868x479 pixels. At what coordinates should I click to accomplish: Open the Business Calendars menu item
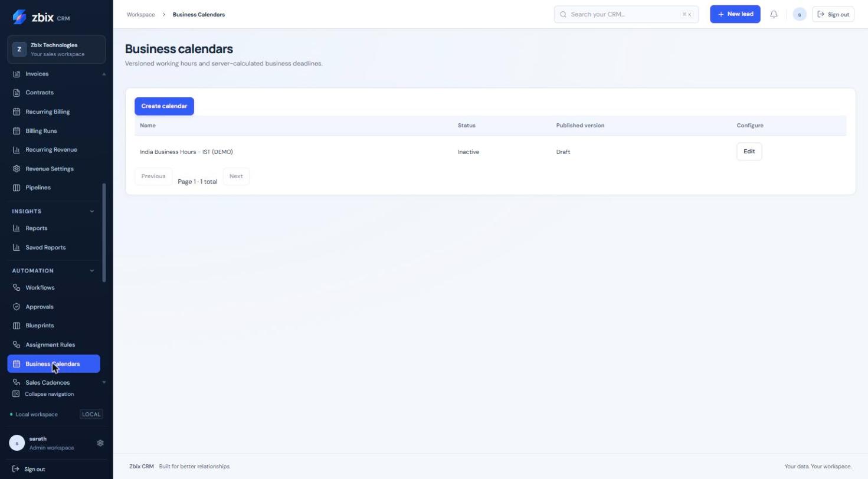54,364
